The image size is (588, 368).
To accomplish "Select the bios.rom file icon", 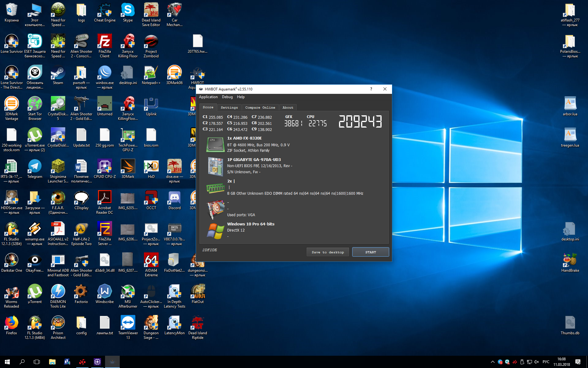I will tap(151, 138).
